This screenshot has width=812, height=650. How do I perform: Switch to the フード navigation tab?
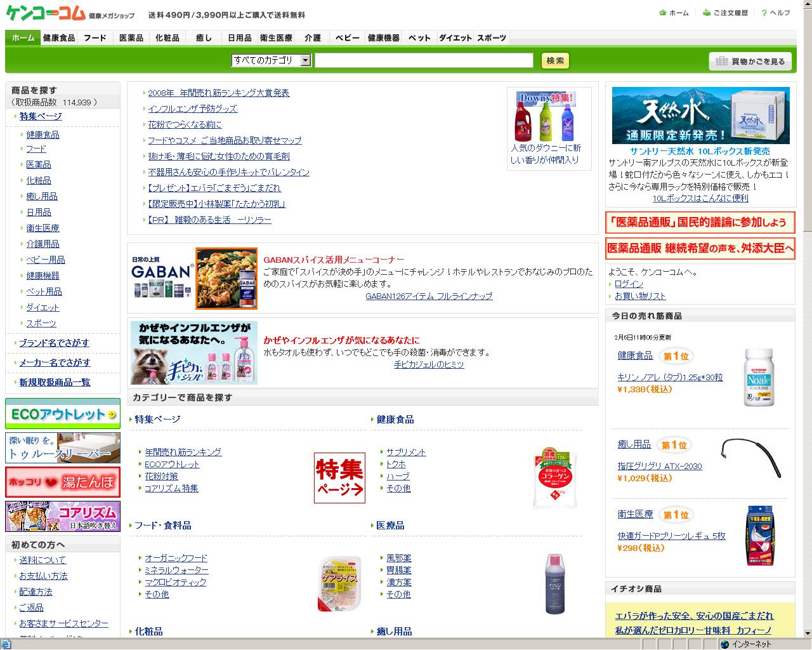[95, 38]
